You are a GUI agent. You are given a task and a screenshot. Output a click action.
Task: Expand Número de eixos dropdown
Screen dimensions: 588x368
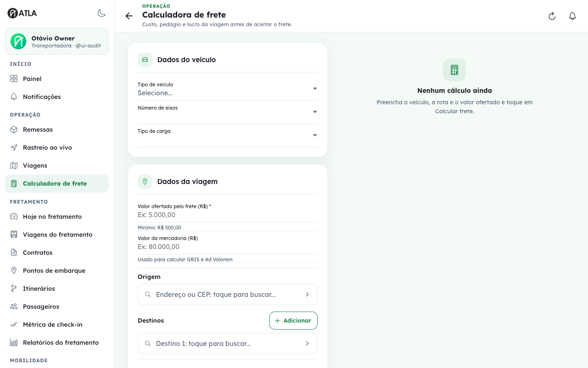click(x=227, y=112)
